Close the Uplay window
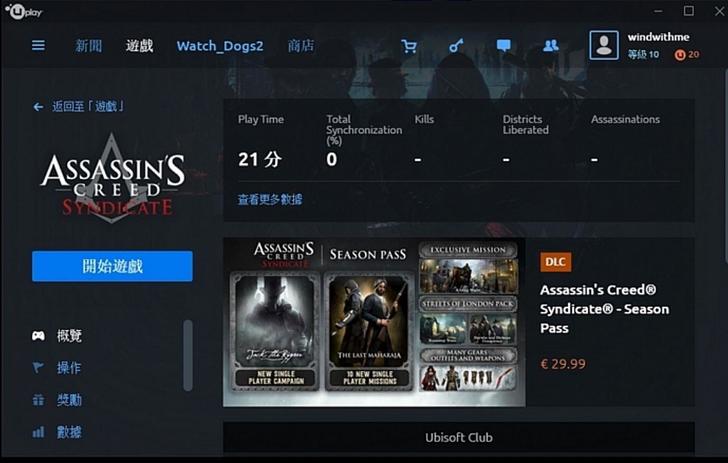 [x=719, y=11]
